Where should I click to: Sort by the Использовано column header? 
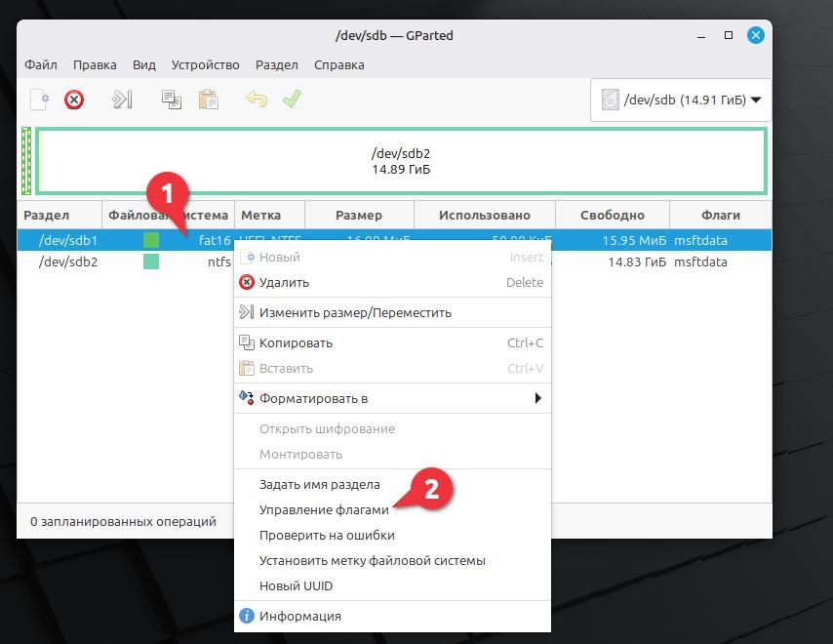[x=485, y=216]
